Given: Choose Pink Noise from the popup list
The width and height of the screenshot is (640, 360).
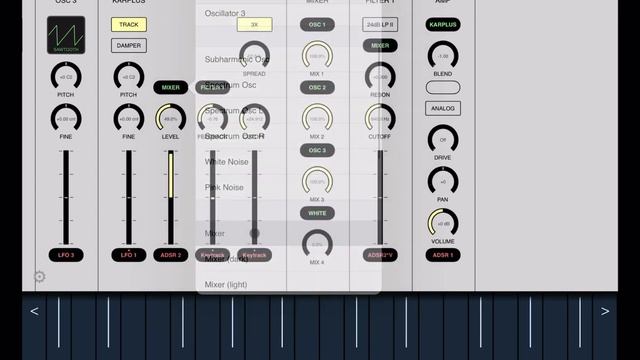Looking at the screenshot, I should coord(288,187).
